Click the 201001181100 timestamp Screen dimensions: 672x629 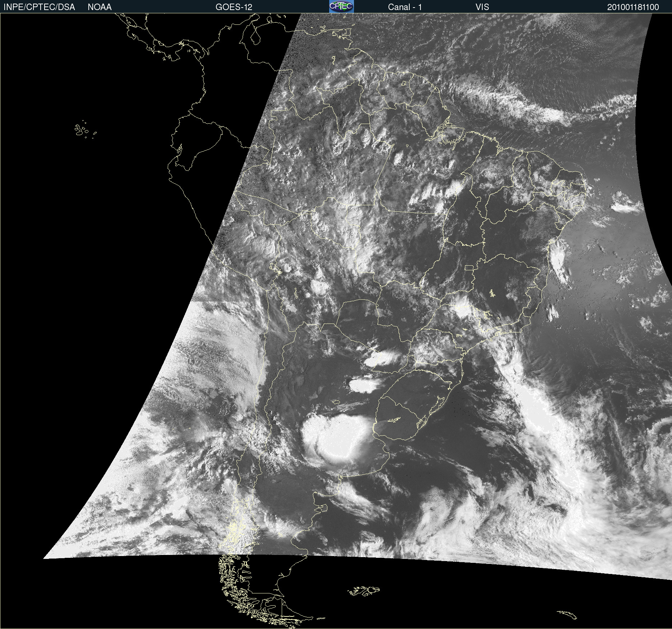(x=633, y=7)
